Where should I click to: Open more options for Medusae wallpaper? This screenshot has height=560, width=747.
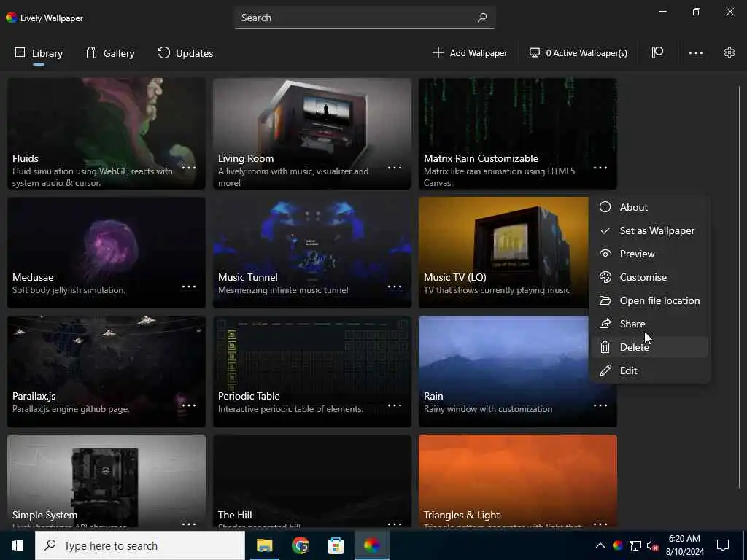189,287
